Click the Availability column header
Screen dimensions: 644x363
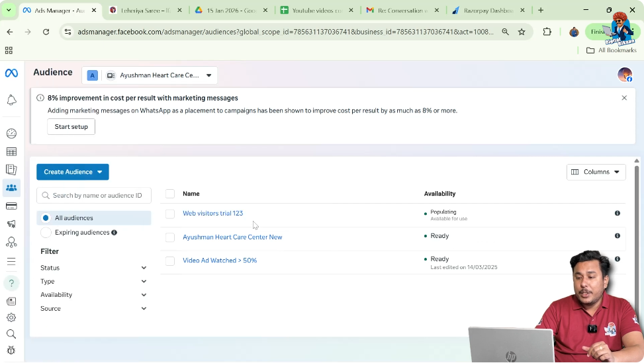[439, 194]
